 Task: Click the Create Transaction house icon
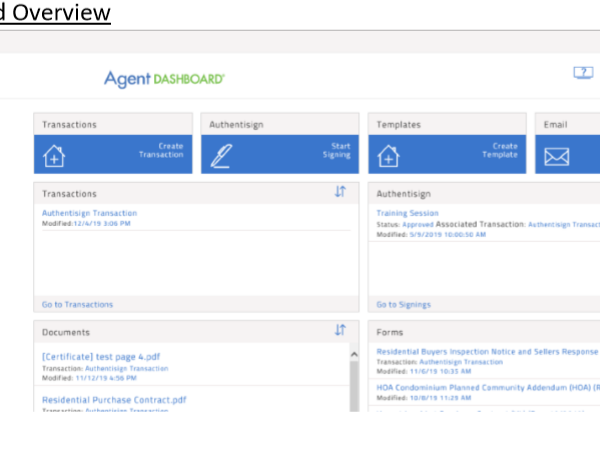[54, 156]
